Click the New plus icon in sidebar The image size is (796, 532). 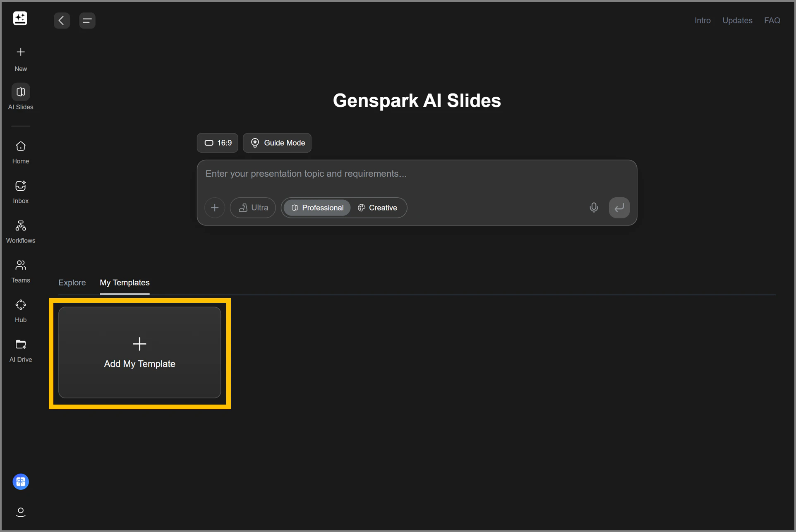point(21,52)
